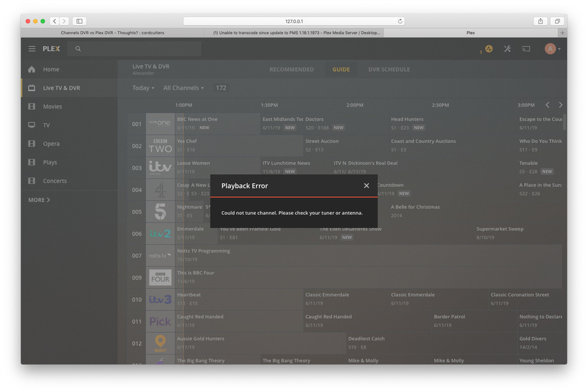The image size is (588, 392).
Task: Select BBC Two channel logo
Action: 160,146
